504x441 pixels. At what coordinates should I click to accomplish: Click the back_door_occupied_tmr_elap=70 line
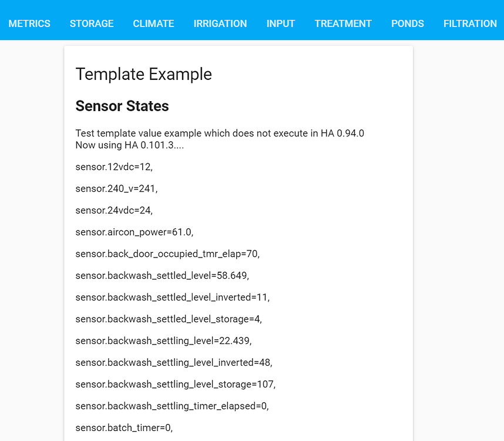[x=167, y=254]
